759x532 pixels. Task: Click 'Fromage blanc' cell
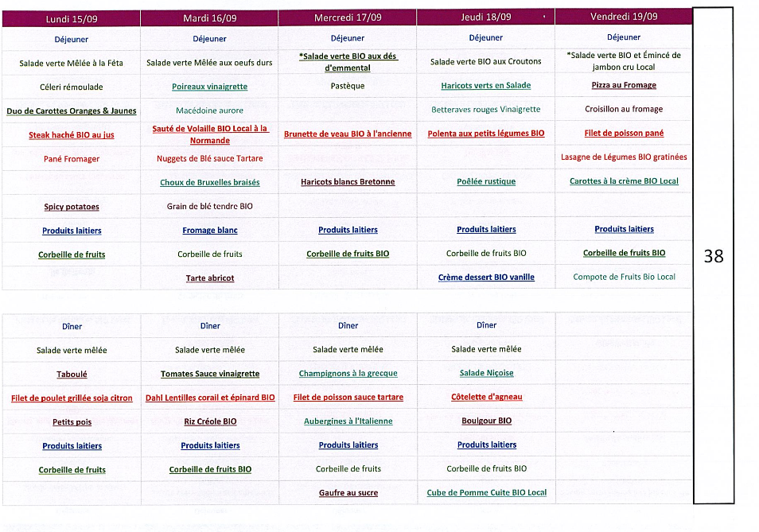pyautogui.click(x=209, y=230)
